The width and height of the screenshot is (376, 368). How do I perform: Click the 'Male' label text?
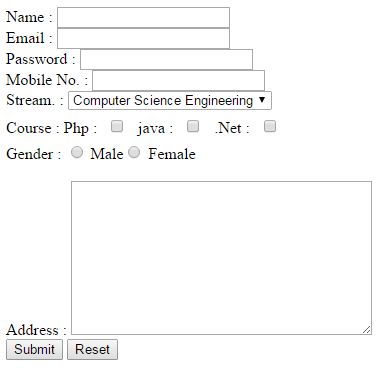tap(107, 154)
